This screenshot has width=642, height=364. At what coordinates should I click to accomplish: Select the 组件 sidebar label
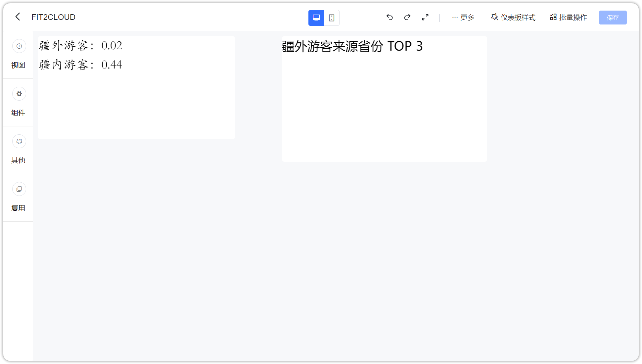tap(18, 113)
